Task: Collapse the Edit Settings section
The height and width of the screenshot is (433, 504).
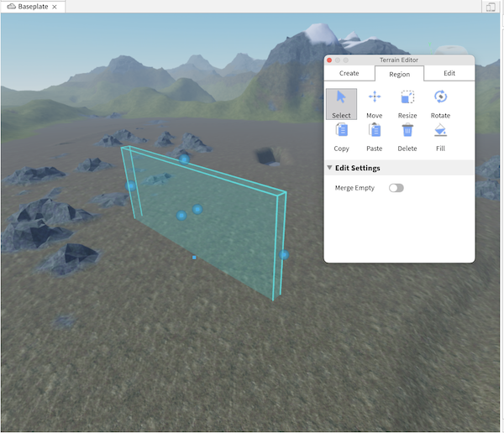Action: point(329,168)
